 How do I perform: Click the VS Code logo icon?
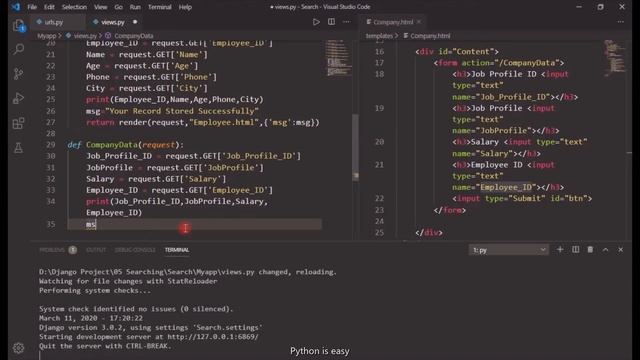16,7
